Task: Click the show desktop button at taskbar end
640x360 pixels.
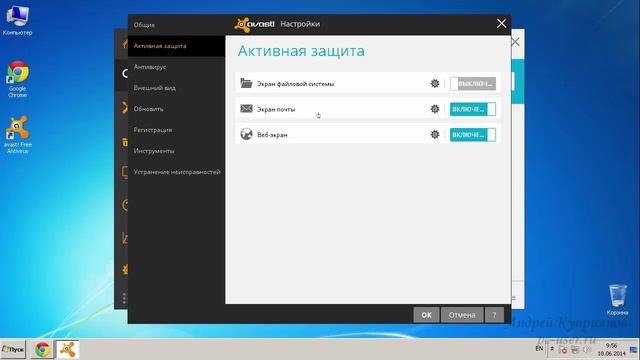Action: [634, 350]
